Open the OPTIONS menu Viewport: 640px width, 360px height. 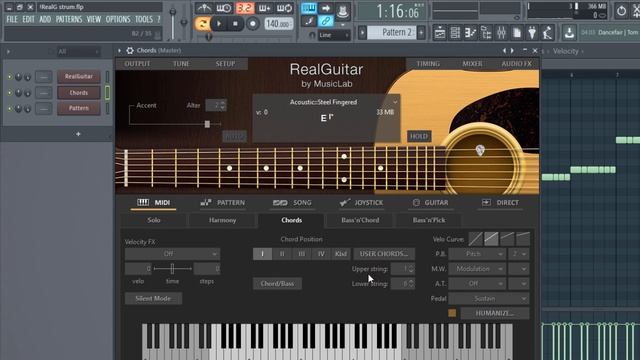click(x=118, y=19)
